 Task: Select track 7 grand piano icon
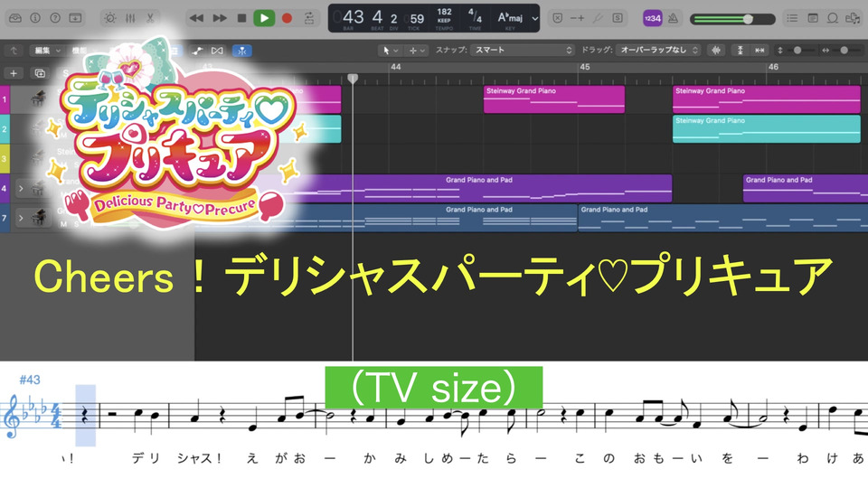(x=38, y=217)
